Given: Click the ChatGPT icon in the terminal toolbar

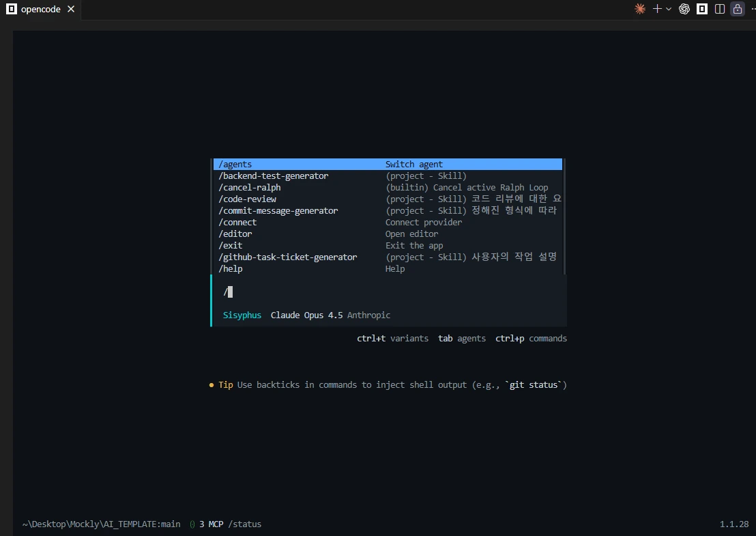Looking at the screenshot, I should point(684,9).
